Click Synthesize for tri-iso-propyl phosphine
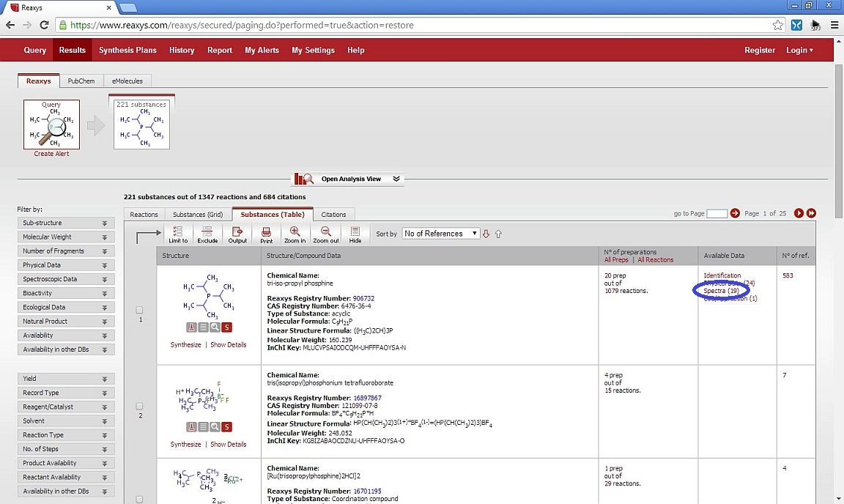The image size is (844, 504). (x=185, y=344)
